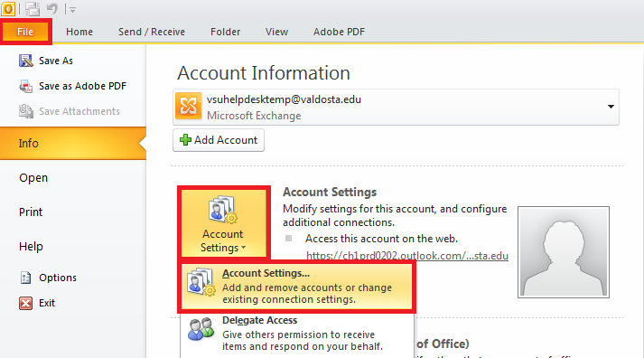
Task: Click the Add Account button
Action: (219, 140)
